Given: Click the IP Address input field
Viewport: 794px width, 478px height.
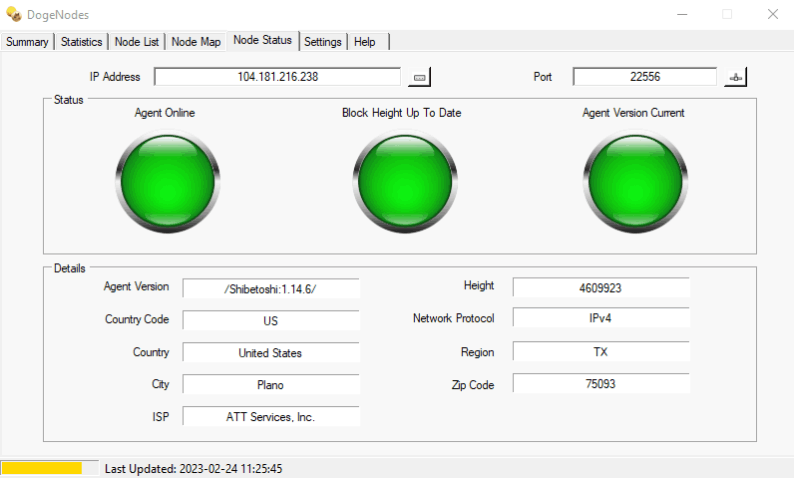Looking at the screenshot, I should [x=278, y=77].
